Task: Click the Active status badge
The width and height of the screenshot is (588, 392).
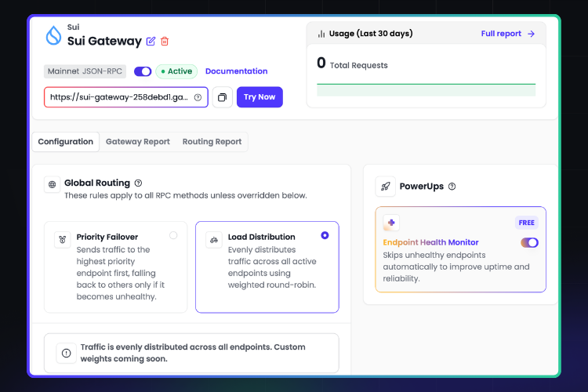Action: click(176, 71)
